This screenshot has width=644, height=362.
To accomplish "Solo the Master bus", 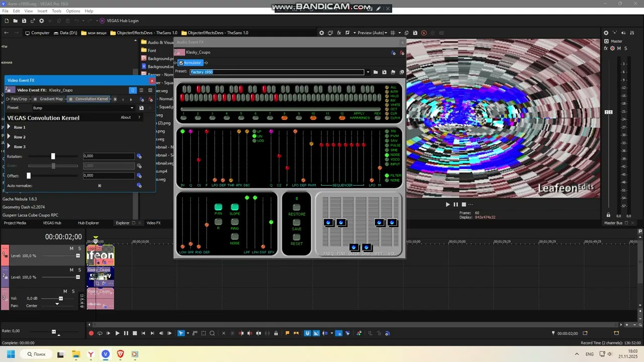I will click(x=625, y=48).
